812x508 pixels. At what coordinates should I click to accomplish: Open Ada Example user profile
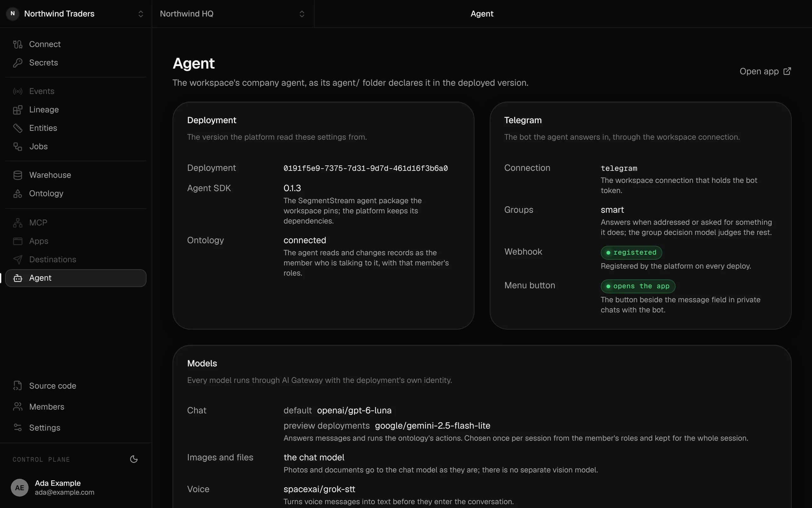point(76,487)
